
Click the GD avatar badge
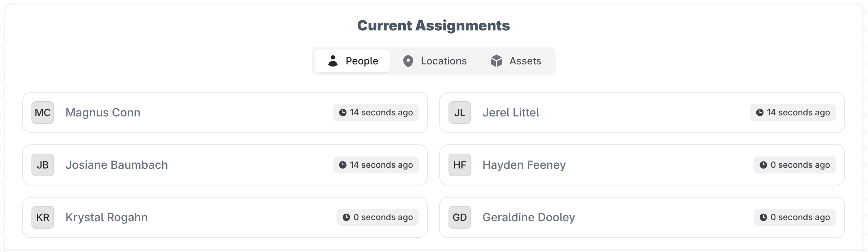[459, 217]
